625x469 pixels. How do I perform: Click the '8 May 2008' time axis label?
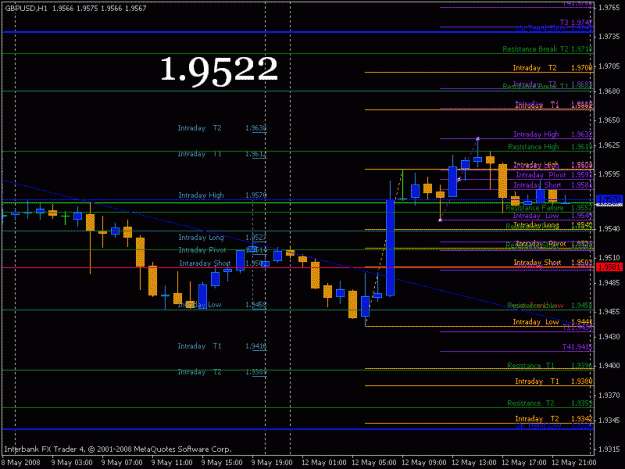pos(21,462)
